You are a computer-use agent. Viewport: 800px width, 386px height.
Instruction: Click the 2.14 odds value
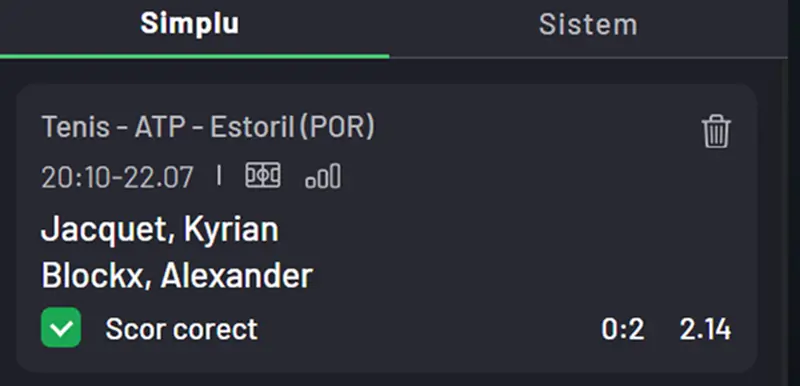705,329
